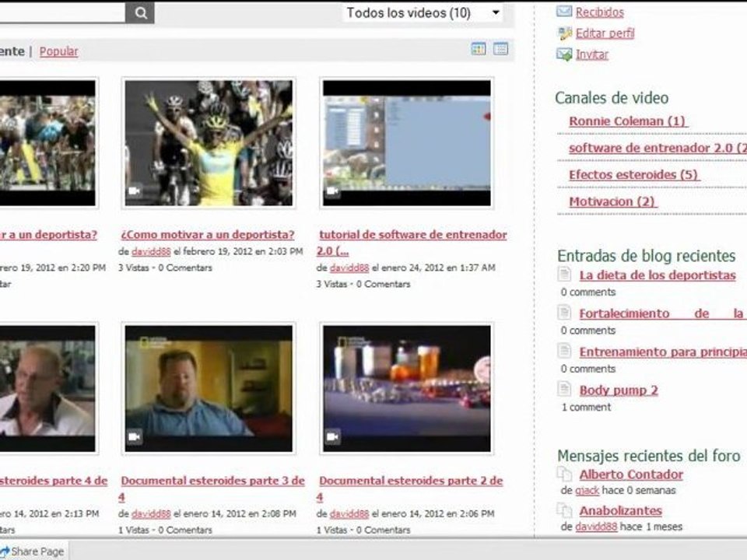Click inside the video search field
The height and width of the screenshot is (560, 747).
(62, 12)
